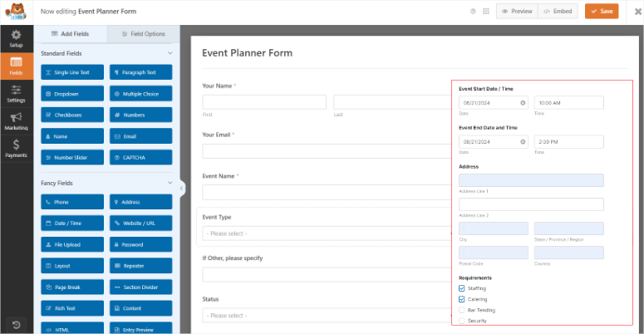Add a Content field
The height and width of the screenshot is (334, 644).
[141, 308]
